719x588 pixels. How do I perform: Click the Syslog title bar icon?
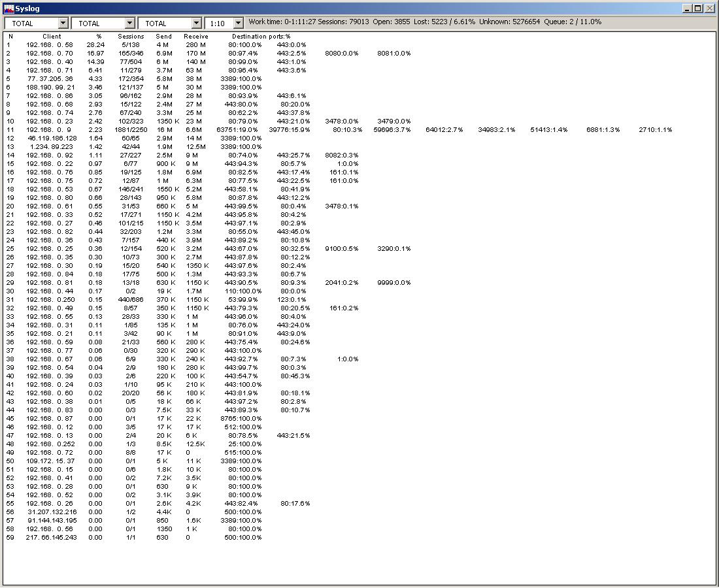coord(8,8)
